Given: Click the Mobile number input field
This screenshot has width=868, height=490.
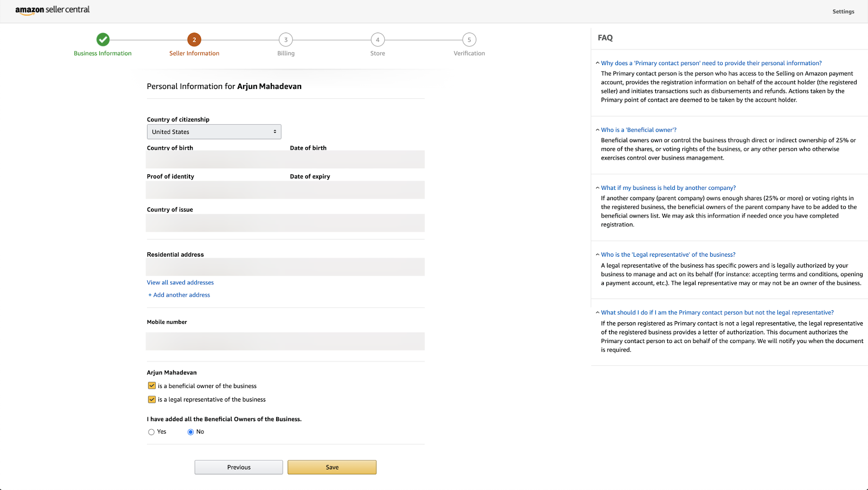Looking at the screenshot, I should point(285,341).
